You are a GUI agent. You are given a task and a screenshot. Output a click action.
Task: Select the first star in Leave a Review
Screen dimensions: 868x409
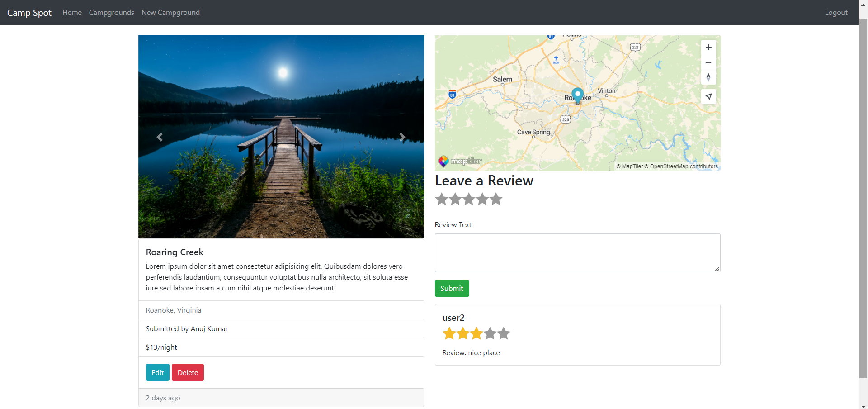point(442,199)
